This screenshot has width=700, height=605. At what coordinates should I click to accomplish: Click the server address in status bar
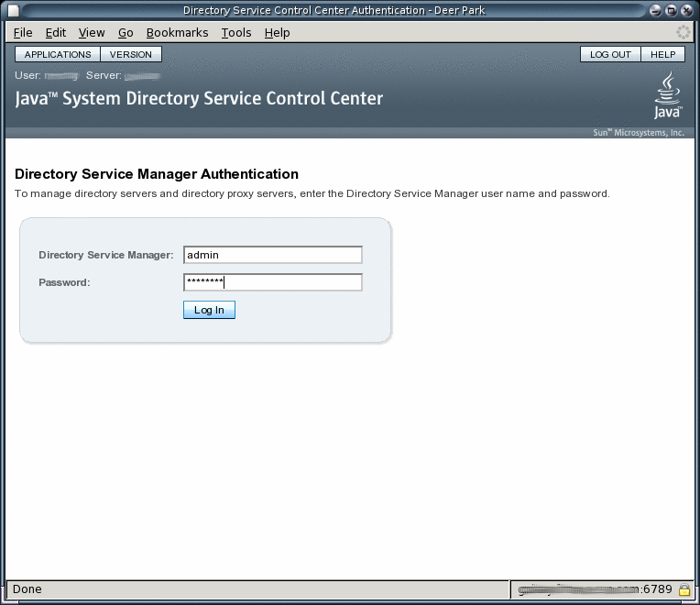point(595,589)
